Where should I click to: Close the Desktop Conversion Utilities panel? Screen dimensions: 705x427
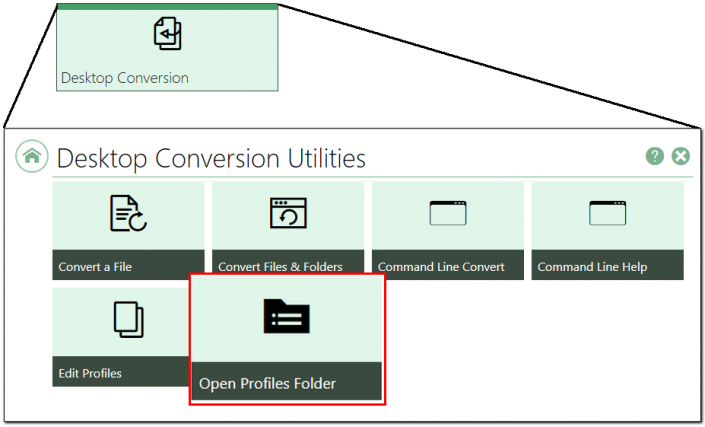[x=681, y=156]
